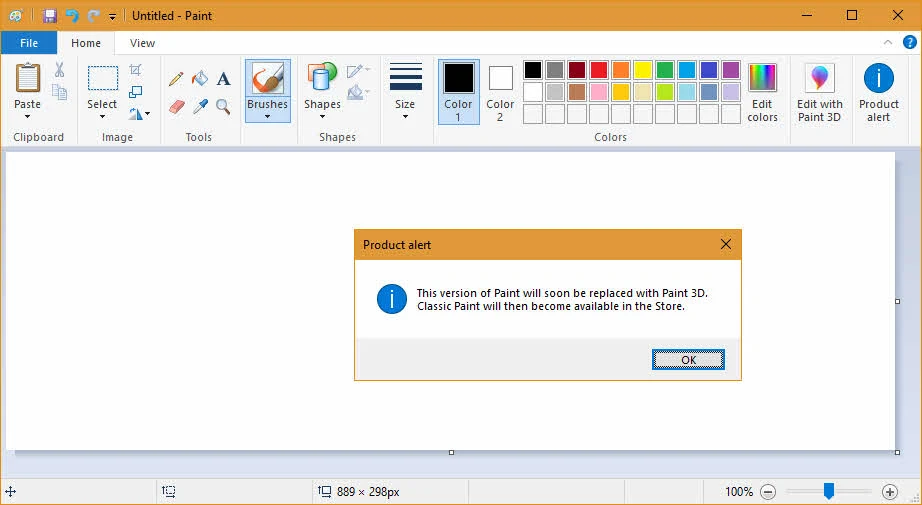Select the Pencil tool
The image size is (922, 505).
(176, 79)
